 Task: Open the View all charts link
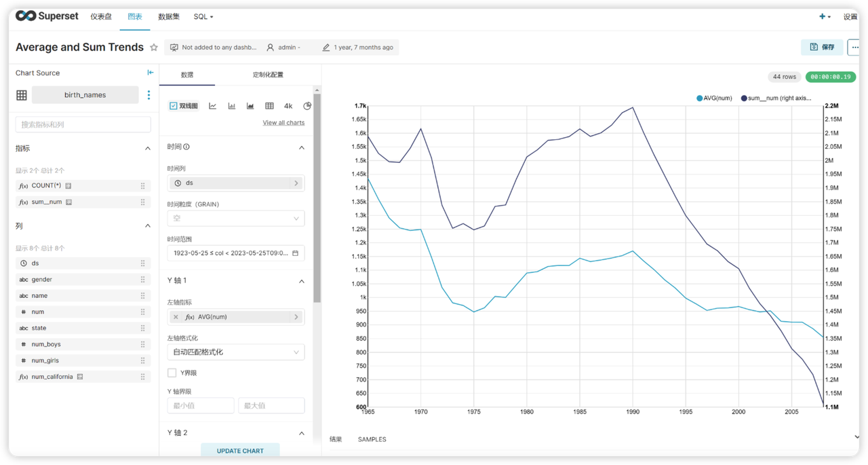pos(283,123)
